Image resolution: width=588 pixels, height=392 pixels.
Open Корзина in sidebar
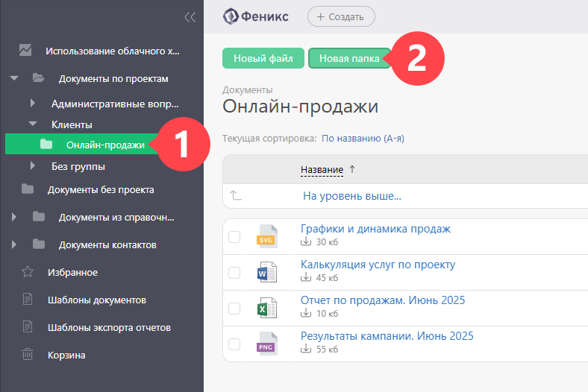[x=66, y=355]
